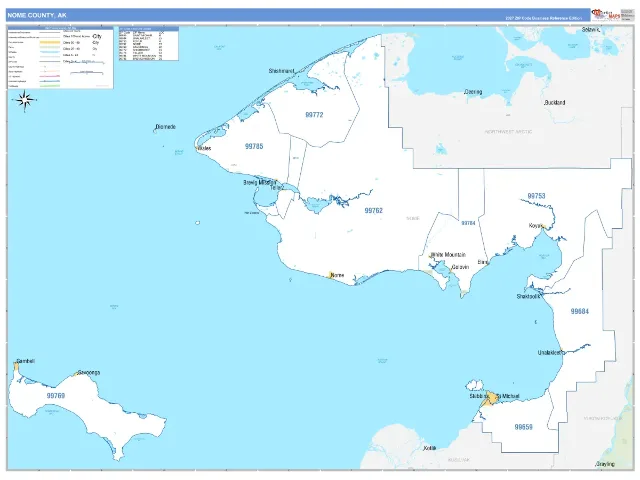This screenshot has width=640, height=480.
Task: Select the Selawik town label
Action: [591, 30]
